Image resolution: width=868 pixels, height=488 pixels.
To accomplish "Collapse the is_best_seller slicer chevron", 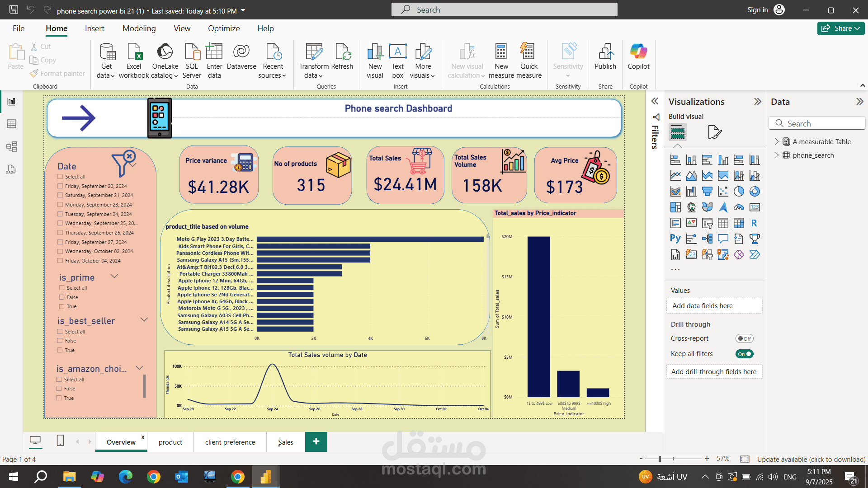I will click(144, 319).
